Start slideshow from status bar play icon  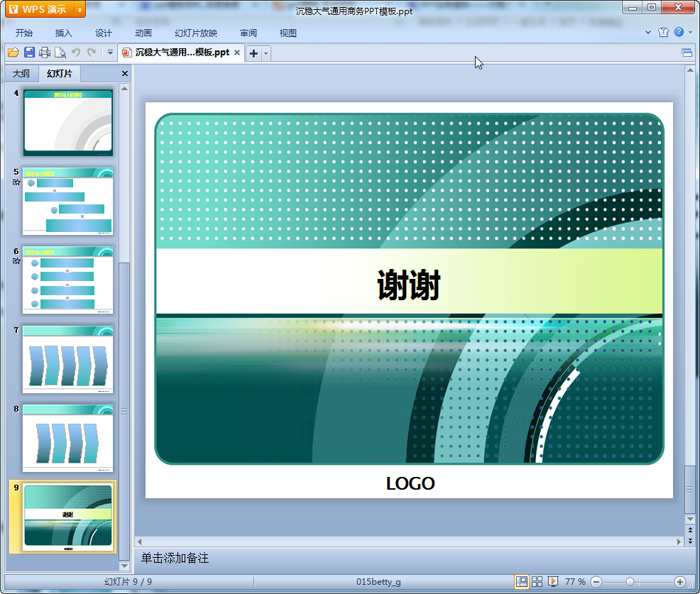552,581
